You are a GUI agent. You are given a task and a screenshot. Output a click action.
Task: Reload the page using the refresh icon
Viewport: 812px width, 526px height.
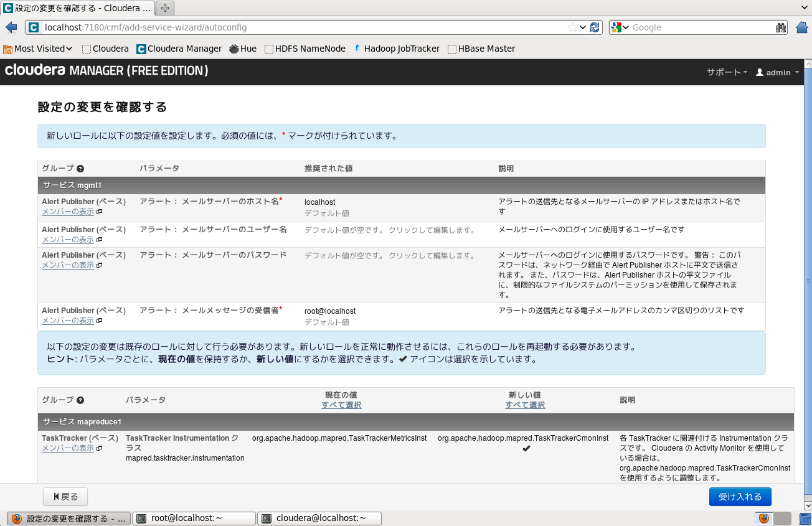click(x=595, y=27)
